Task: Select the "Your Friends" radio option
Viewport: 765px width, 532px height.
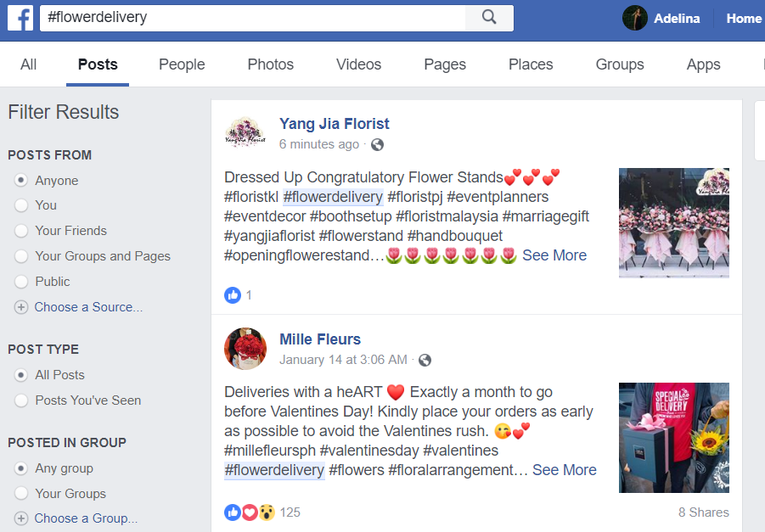Action: tap(21, 231)
